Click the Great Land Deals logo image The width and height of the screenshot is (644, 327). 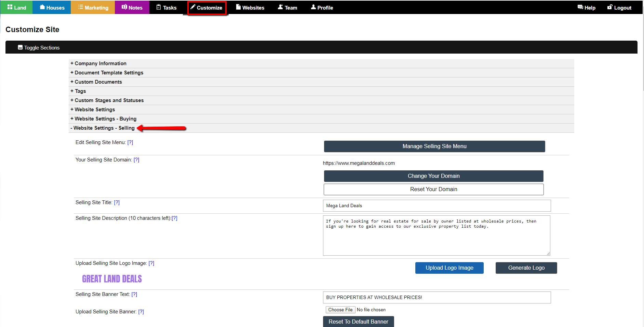coord(112,279)
